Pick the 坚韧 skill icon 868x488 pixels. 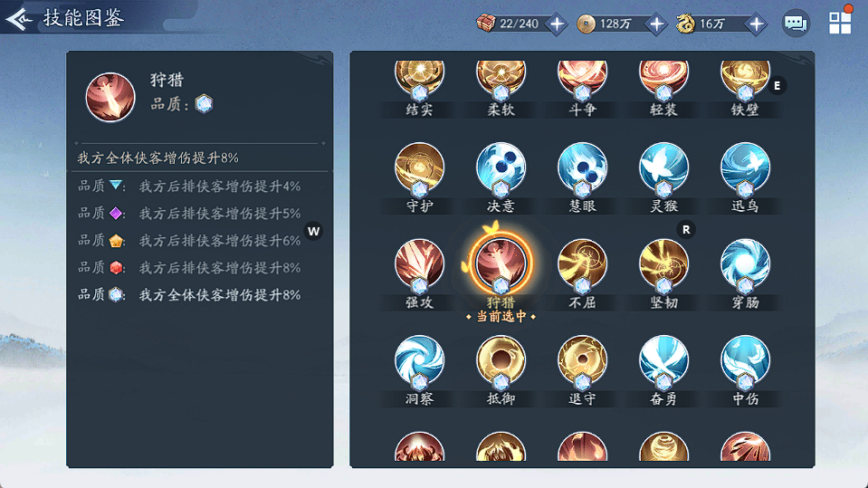tap(663, 264)
